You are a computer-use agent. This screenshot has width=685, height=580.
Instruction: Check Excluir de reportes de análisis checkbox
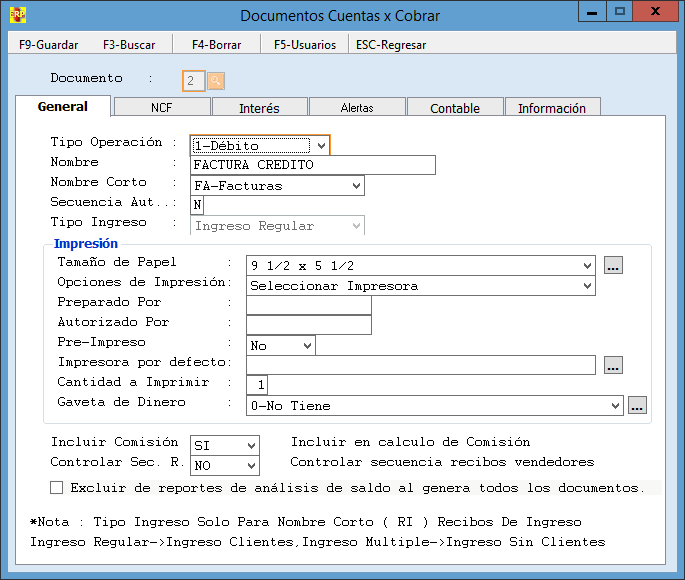tap(56, 488)
